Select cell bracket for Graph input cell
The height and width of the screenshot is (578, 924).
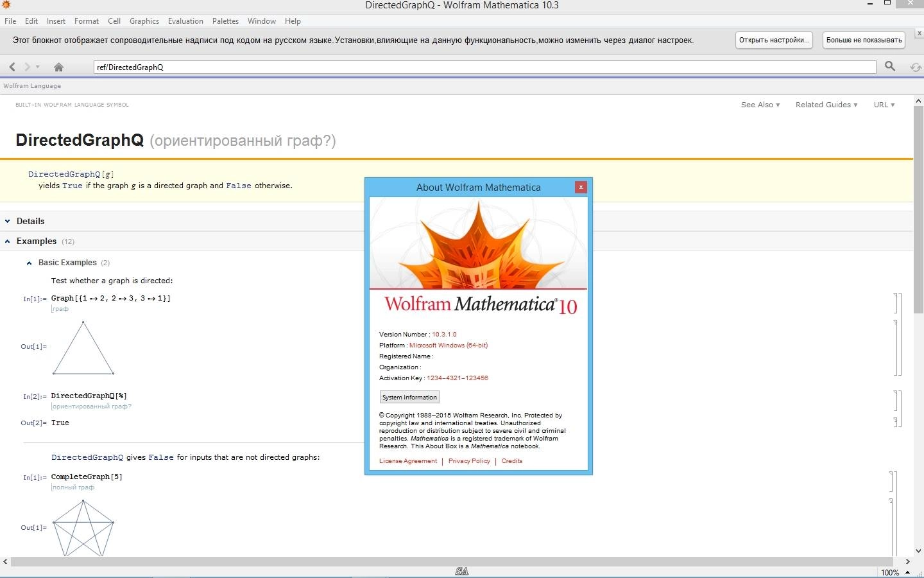coord(895,303)
